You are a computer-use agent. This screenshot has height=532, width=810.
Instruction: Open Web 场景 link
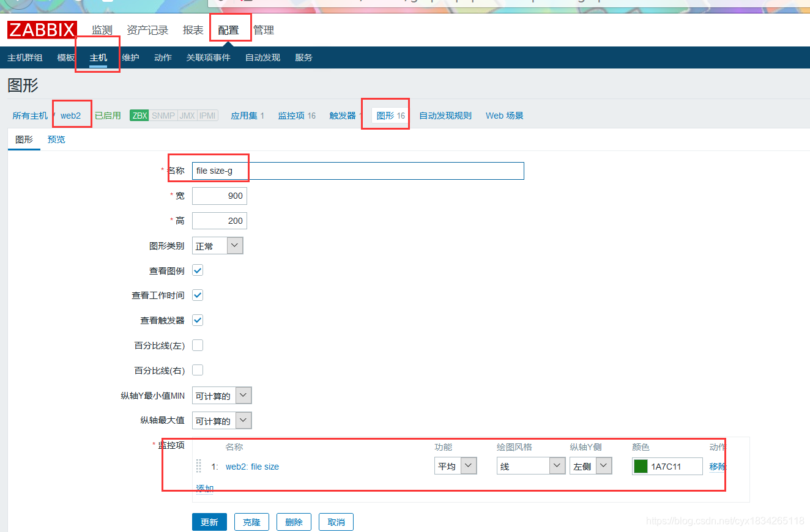505,116
